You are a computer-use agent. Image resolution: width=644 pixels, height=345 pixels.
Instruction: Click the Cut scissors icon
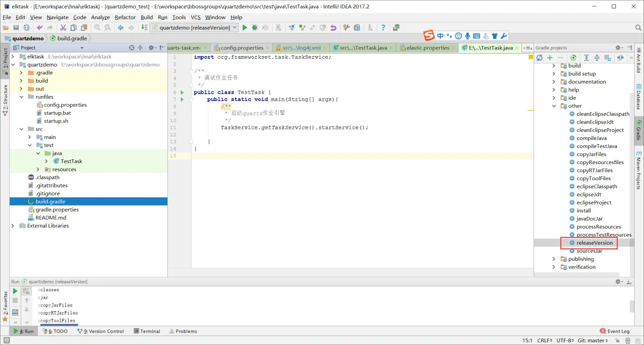pyautogui.click(x=63, y=28)
